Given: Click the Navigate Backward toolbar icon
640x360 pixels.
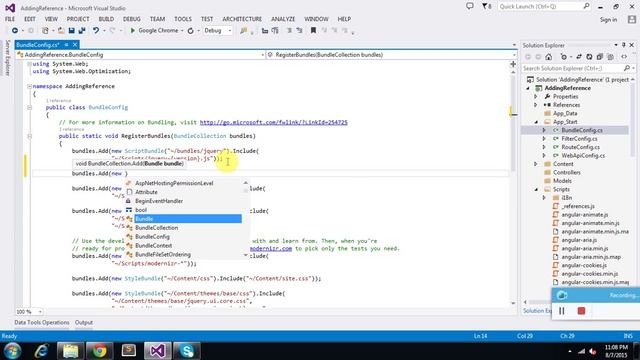Looking at the screenshot, I should tap(15, 31).
